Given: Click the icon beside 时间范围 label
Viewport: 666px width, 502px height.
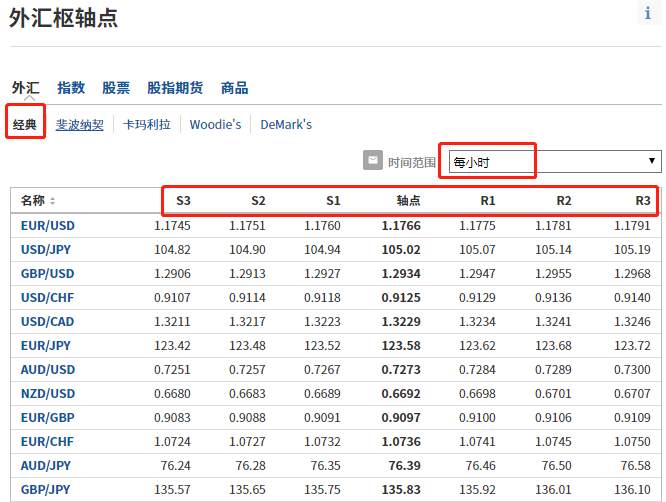Looking at the screenshot, I should coord(373,161).
